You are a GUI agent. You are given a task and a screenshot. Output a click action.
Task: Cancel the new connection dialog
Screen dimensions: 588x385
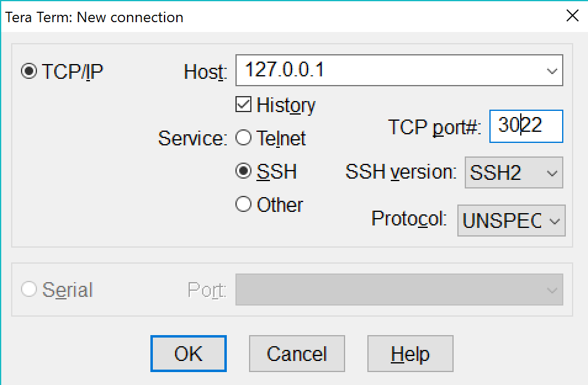point(296,354)
